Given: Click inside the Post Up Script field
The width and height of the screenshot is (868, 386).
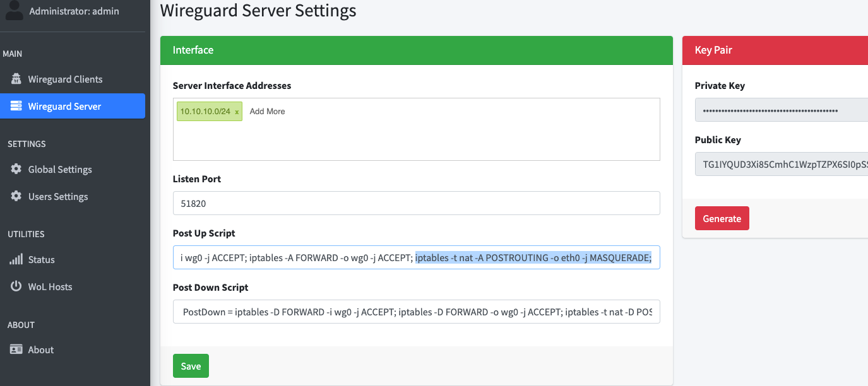Looking at the screenshot, I should click(x=416, y=257).
